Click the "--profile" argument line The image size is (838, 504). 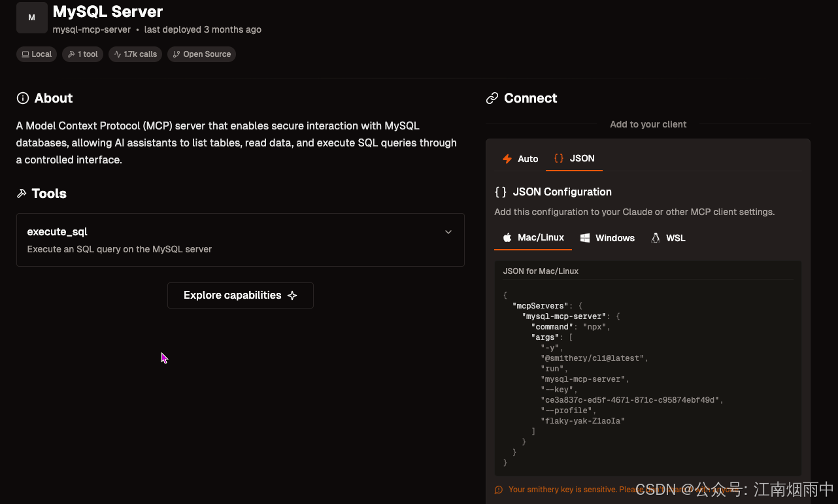tap(568, 411)
